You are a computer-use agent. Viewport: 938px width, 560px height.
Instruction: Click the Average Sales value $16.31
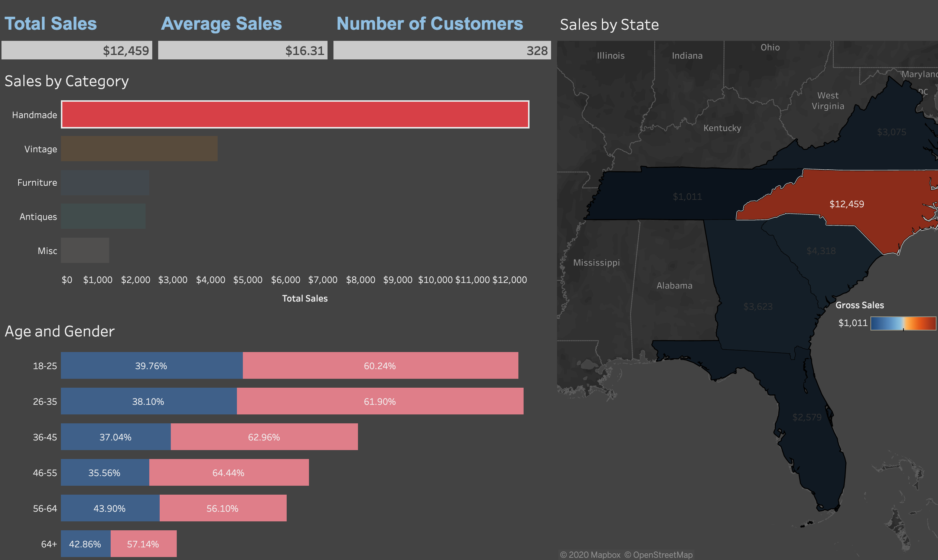(305, 51)
